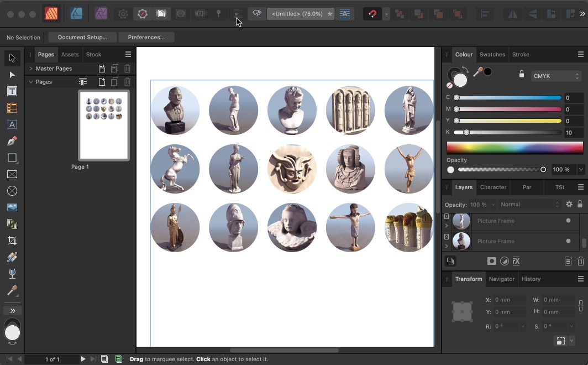Click the Document Setup button
Screen dimensions: 588x365
(82, 37)
